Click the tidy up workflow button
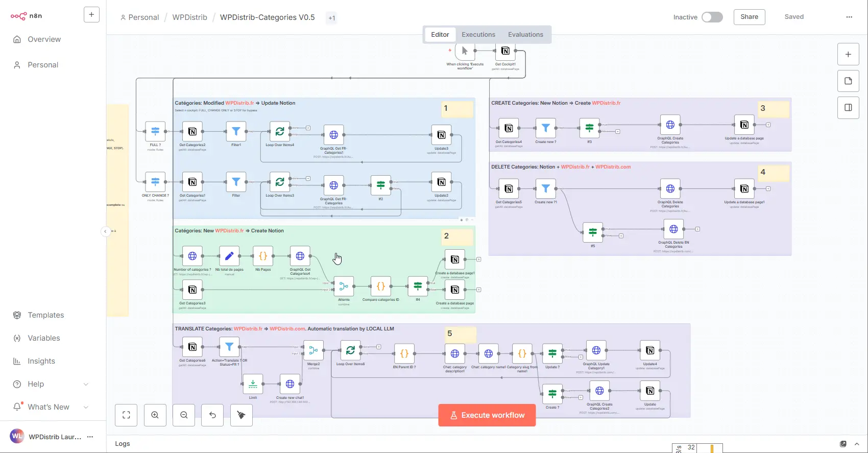This screenshot has width=868, height=453. (242, 415)
